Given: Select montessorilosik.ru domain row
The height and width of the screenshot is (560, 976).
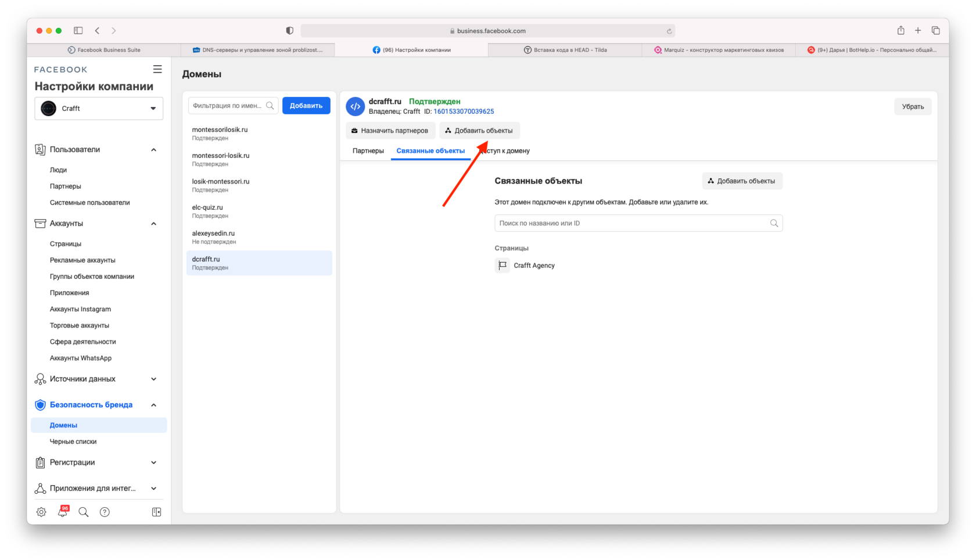Looking at the screenshot, I should [x=259, y=134].
